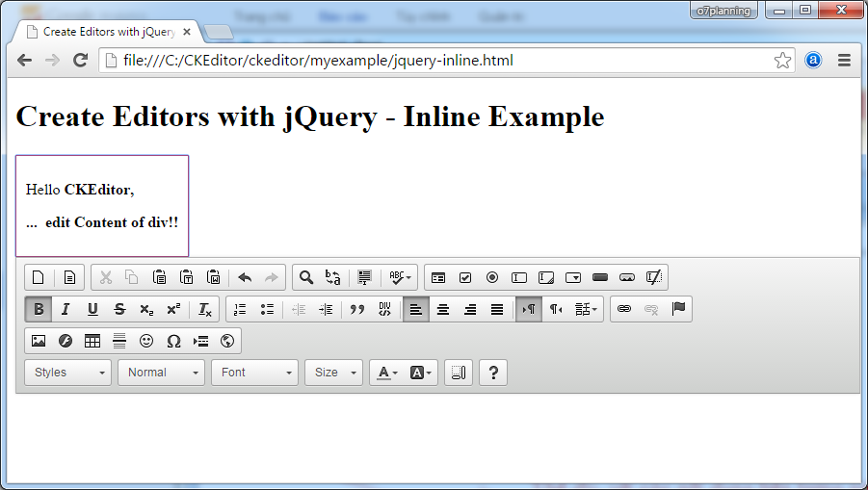Image resolution: width=868 pixels, height=490 pixels.
Task: Insert a Page Break
Action: coord(201,341)
